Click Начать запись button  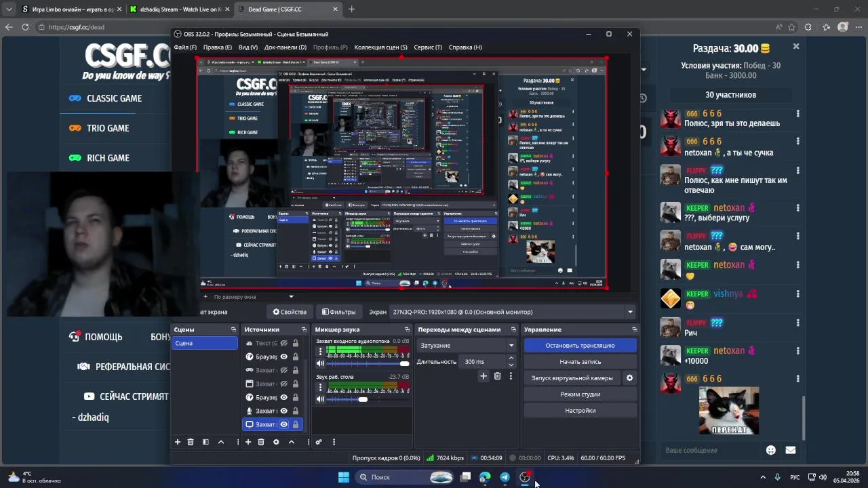(580, 362)
